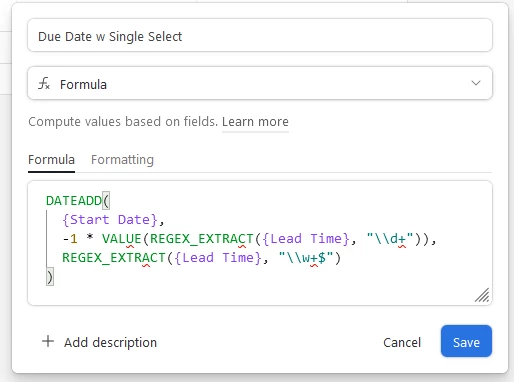This screenshot has width=514, height=382.
Task: Click the formula editor resize handle icon
Action: coord(482,295)
